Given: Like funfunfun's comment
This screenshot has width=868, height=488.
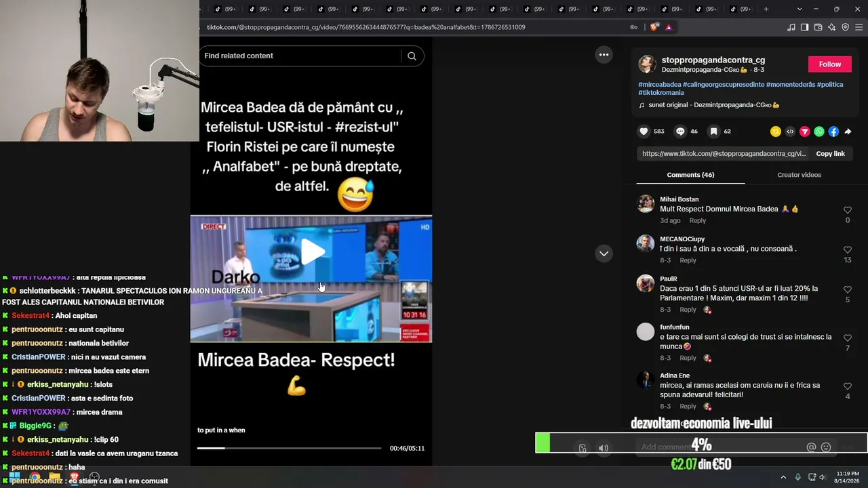Looking at the screenshot, I should 847,338.
